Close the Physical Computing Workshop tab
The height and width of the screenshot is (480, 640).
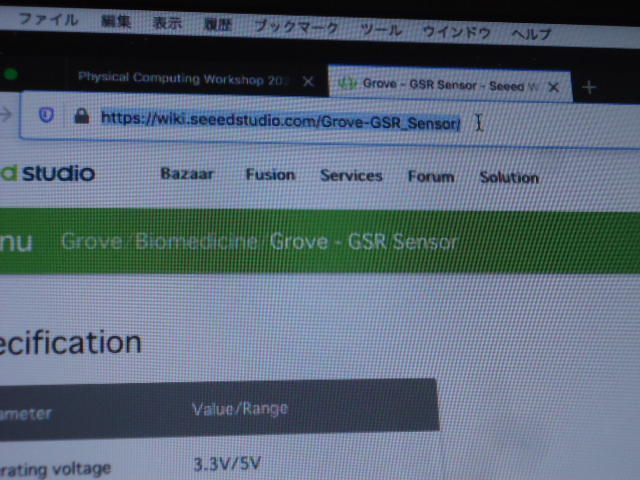(x=309, y=82)
